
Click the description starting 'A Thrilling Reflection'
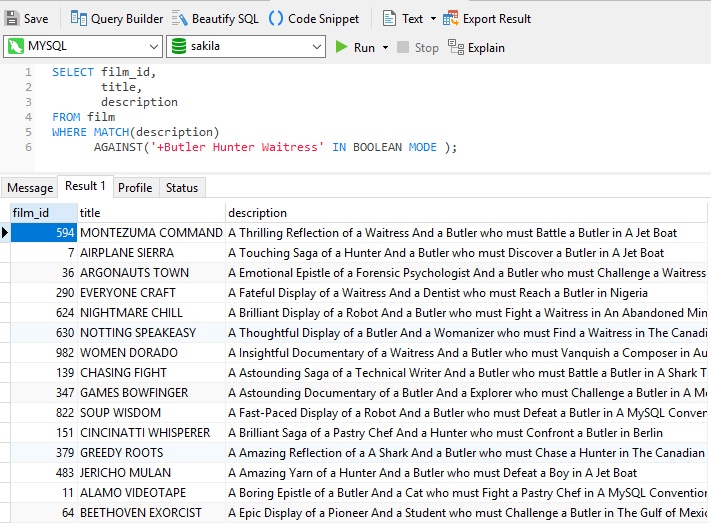pos(468,233)
